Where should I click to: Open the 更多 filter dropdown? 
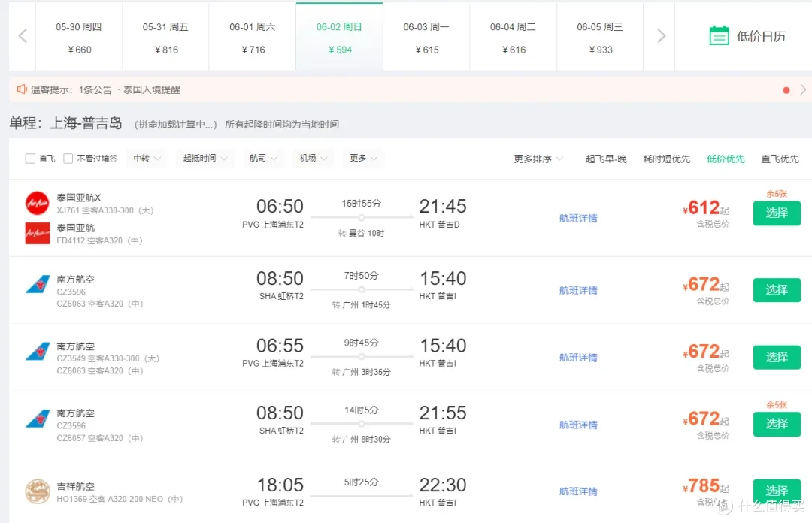click(363, 158)
